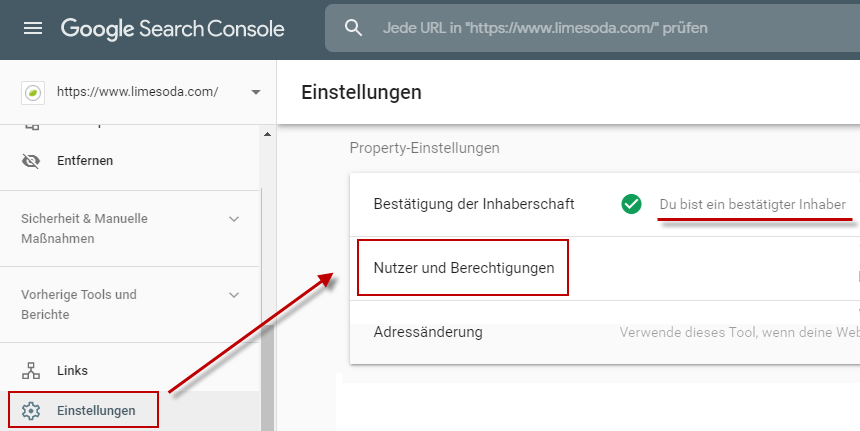Open the Entfernen sidebar entry
860x431 pixels.
(x=85, y=160)
